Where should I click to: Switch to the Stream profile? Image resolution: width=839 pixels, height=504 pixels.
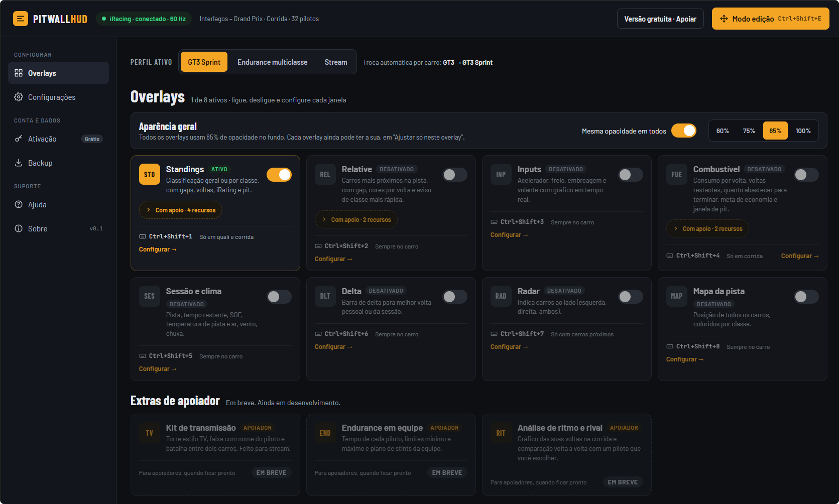click(336, 62)
